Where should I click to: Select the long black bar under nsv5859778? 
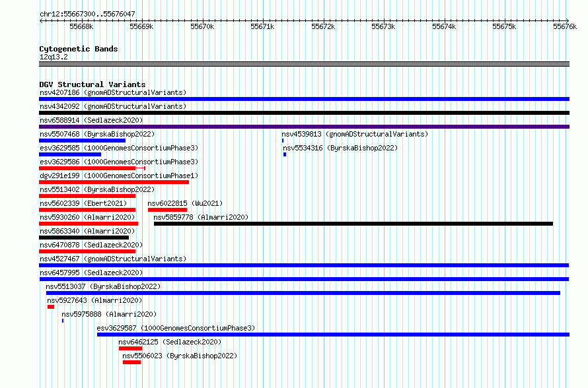point(353,224)
